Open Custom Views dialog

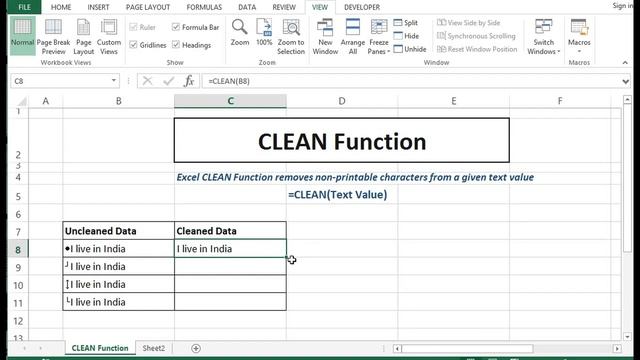click(109, 36)
